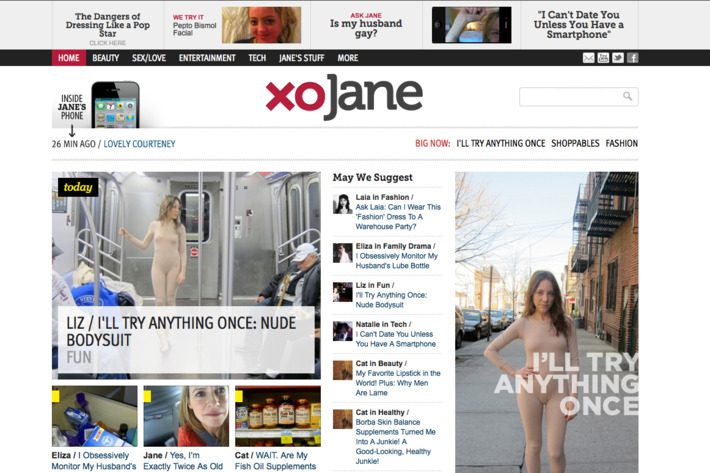Open Jane's 'Exactly Twice As Old' thumbnail
This screenshot has height=473, width=710.
click(186, 416)
